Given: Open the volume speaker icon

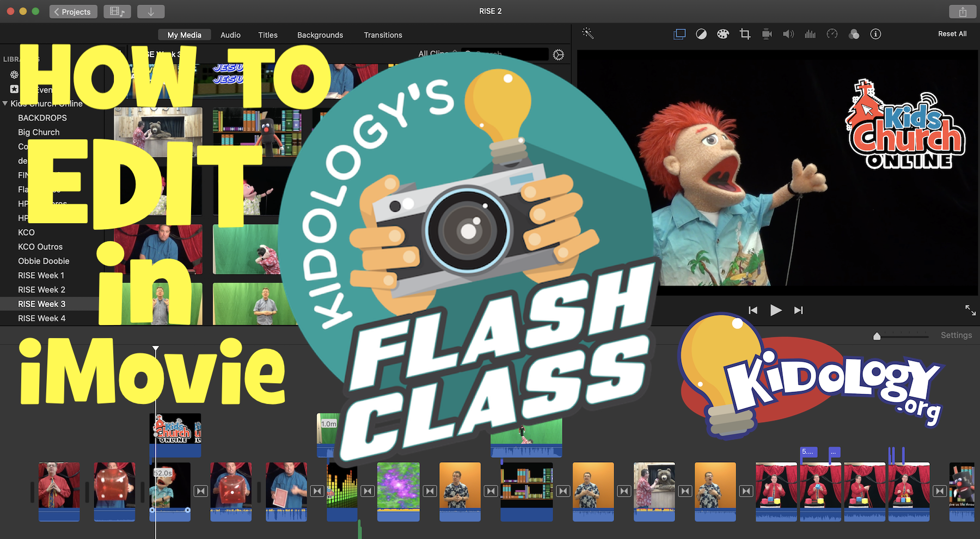Looking at the screenshot, I should coord(788,34).
